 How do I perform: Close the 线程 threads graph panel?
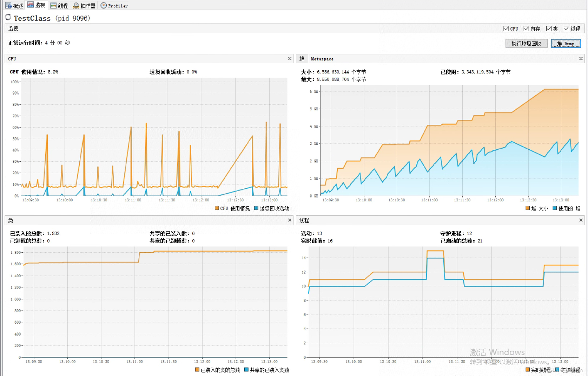point(581,220)
